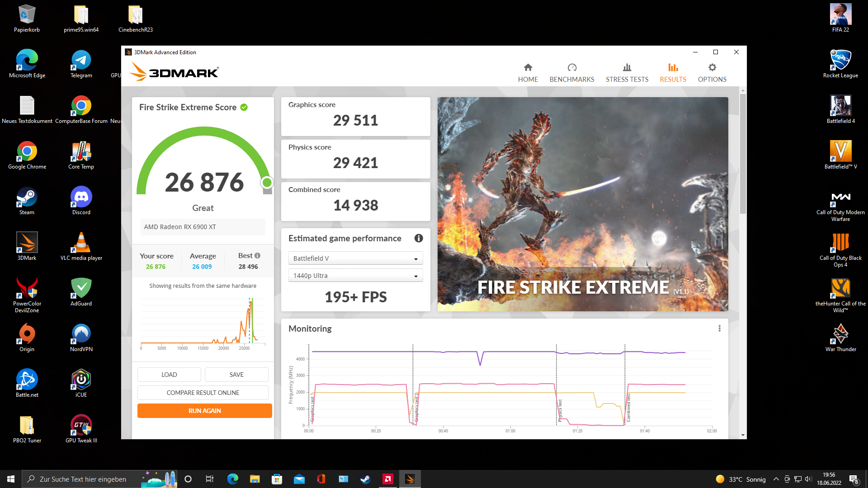
Task: Open the Battle.net desktop icon
Action: 27,384
